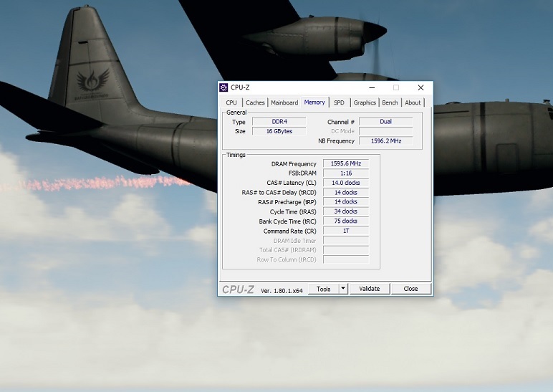Click the empty Row To Column field

(x=346, y=259)
